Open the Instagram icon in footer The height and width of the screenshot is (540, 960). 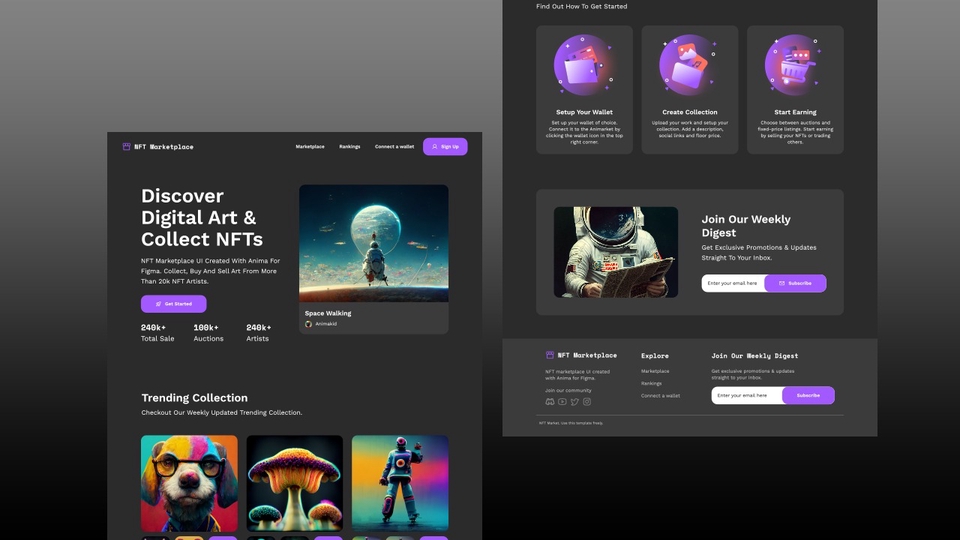tap(587, 402)
